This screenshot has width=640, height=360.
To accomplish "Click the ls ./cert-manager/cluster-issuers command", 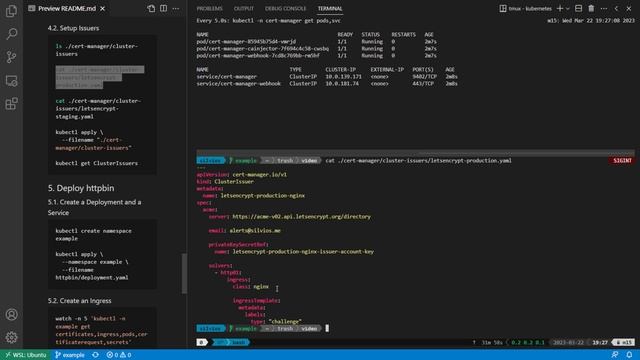I will point(97,50).
